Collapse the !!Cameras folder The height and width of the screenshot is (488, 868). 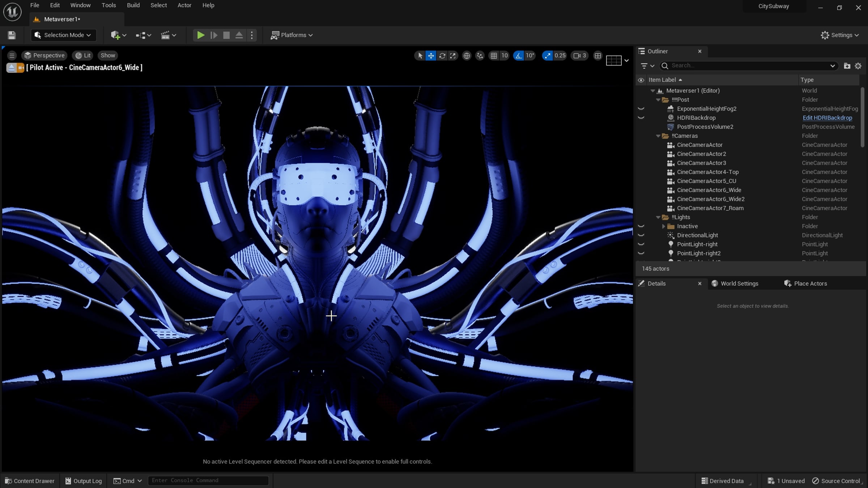[658, 136]
